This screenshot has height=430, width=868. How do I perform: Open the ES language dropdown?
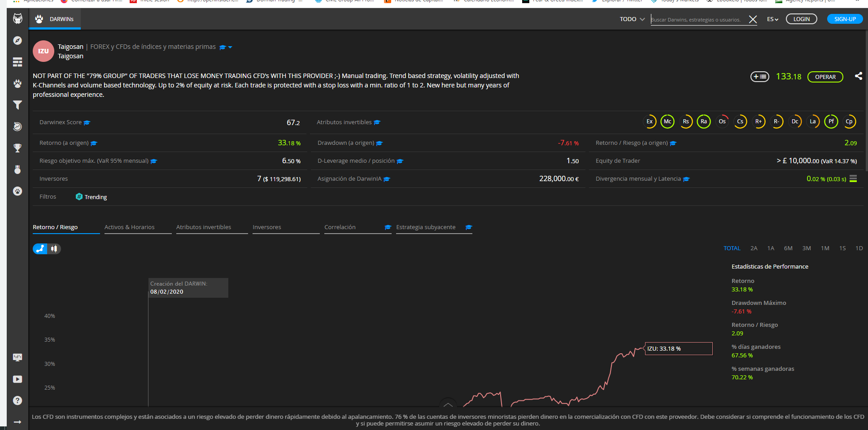click(x=772, y=19)
